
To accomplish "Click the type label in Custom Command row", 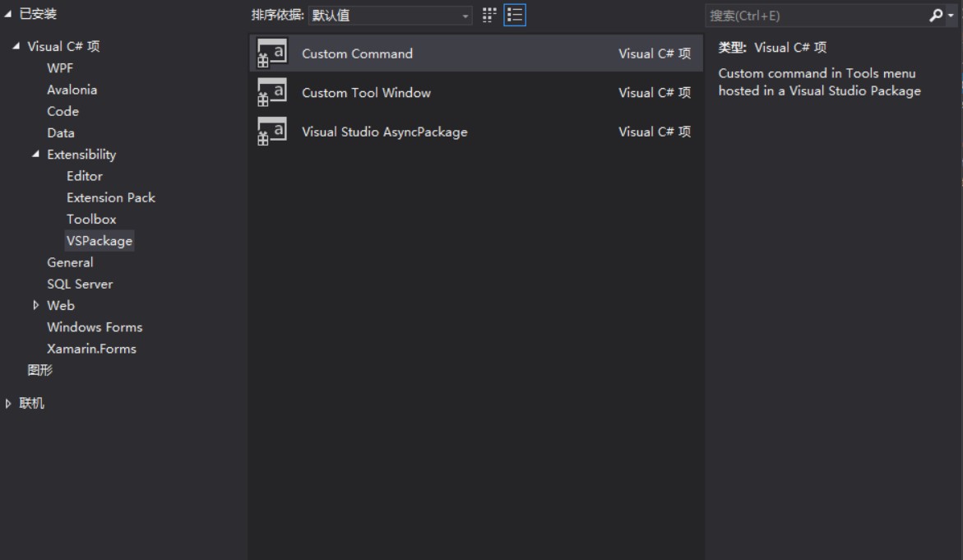I will click(x=655, y=54).
